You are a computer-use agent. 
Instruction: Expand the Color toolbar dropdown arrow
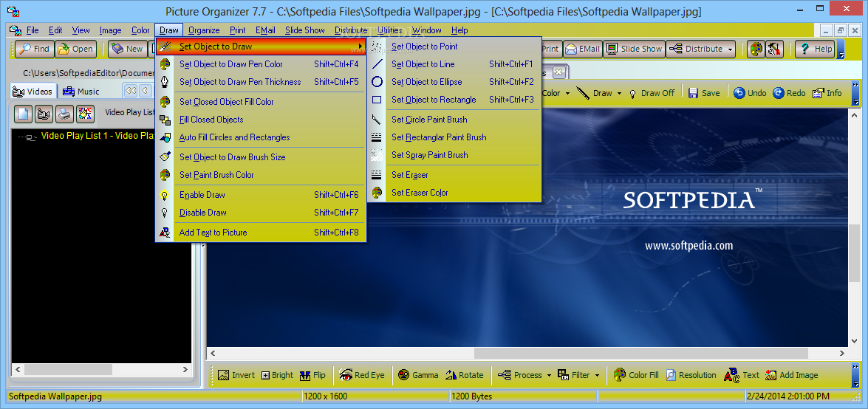point(566,93)
